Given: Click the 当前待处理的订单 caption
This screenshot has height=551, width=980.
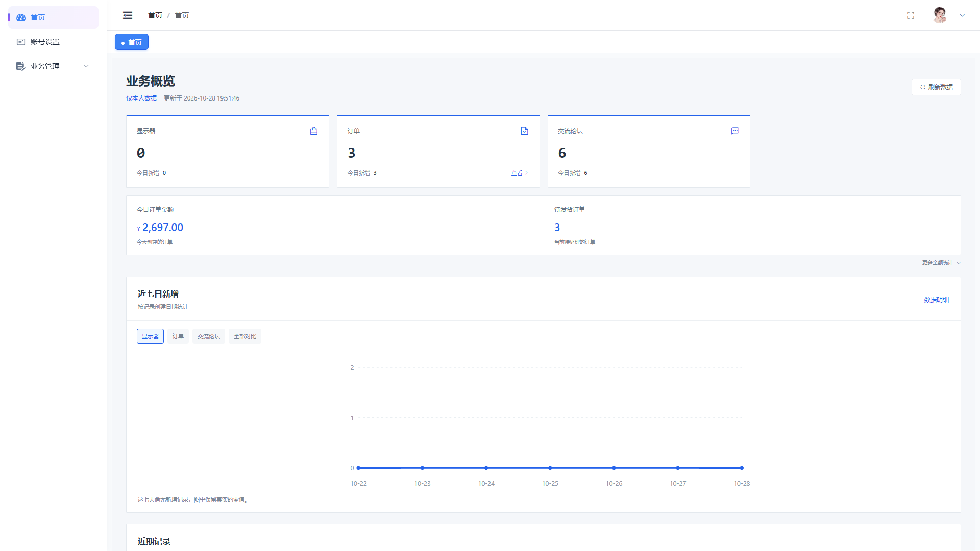Looking at the screenshot, I should coord(575,242).
